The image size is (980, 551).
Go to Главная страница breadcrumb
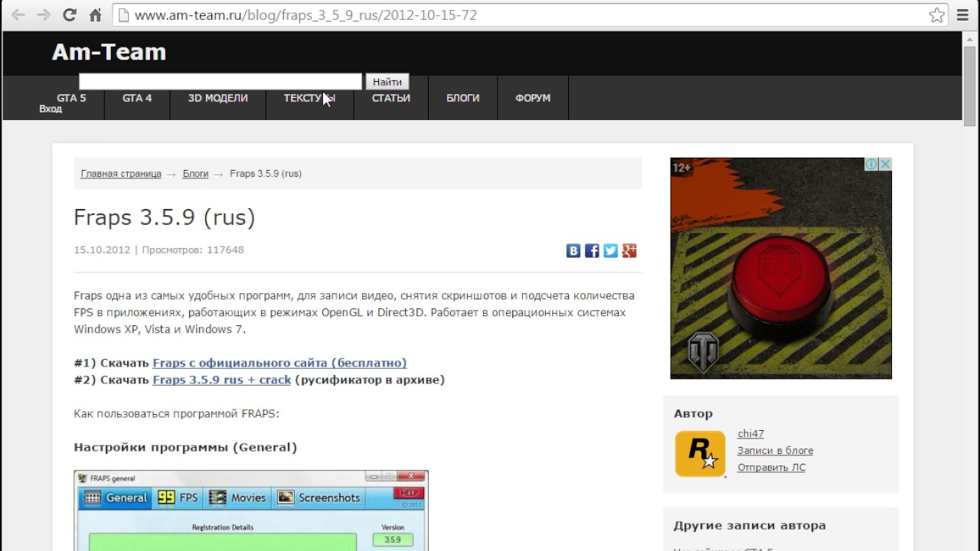[x=121, y=174]
